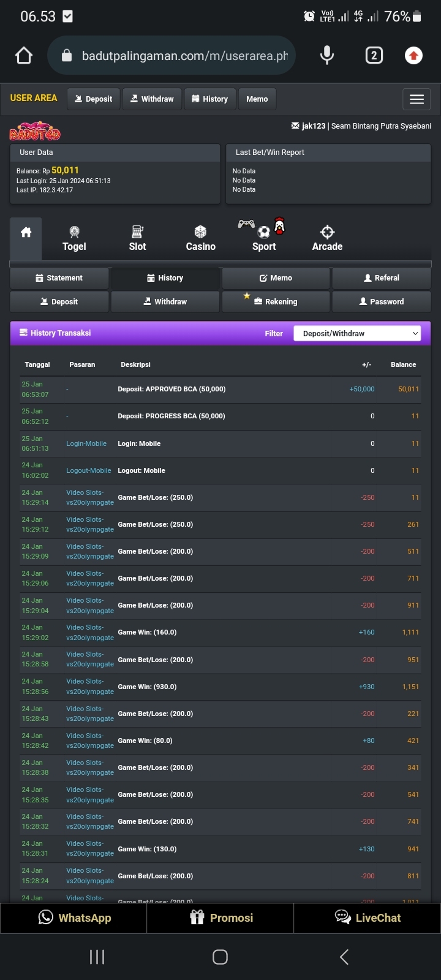Open the Togel category

[74, 238]
